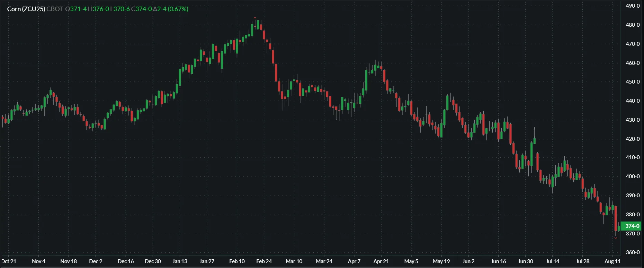Select the Jan 13 date on time axis

180,261
